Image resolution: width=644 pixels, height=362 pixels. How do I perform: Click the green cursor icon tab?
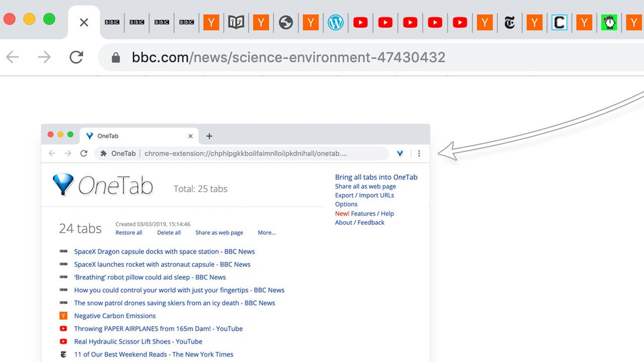click(x=609, y=23)
